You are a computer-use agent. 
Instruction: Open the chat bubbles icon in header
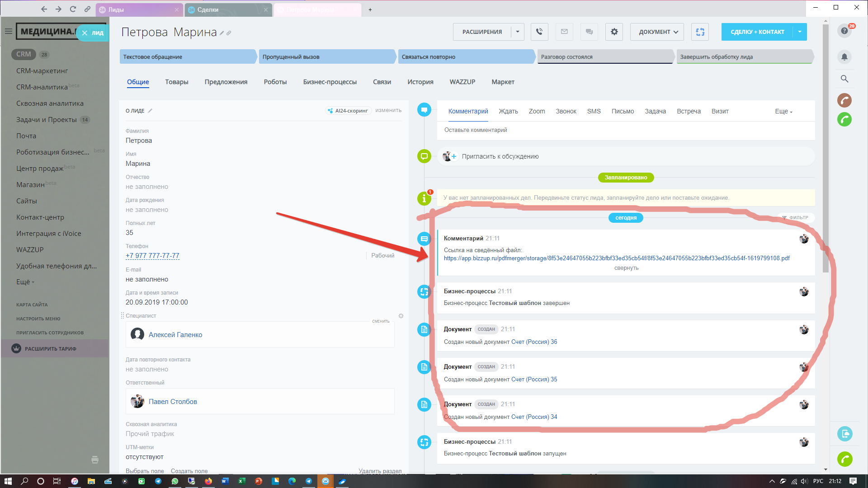(x=589, y=32)
